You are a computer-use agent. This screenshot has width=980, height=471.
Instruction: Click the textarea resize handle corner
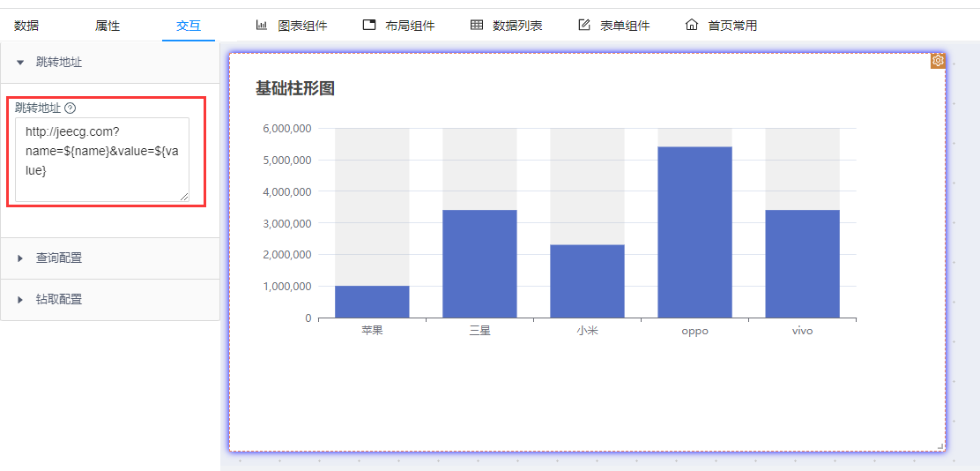[184, 197]
